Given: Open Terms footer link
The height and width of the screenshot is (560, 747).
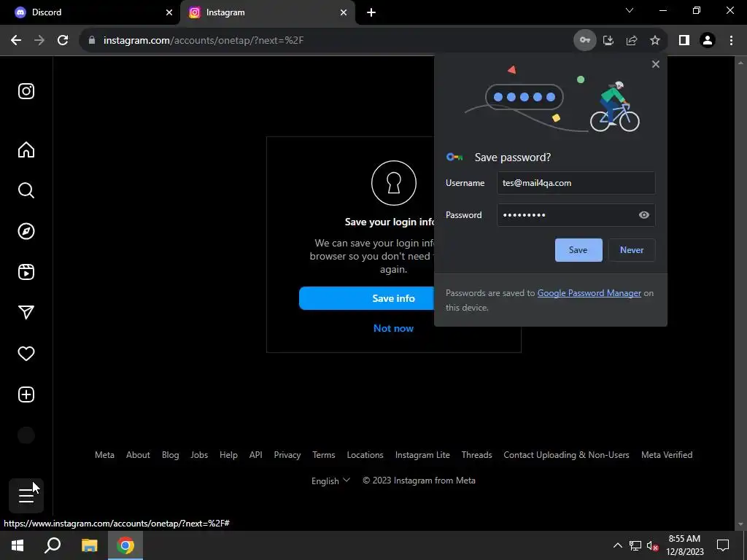Looking at the screenshot, I should point(324,455).
